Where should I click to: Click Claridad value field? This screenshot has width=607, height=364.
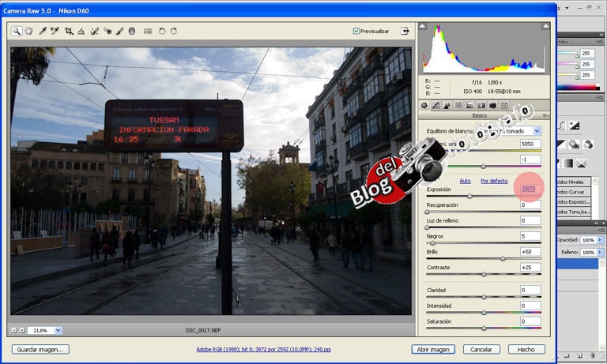click(530, 290)
